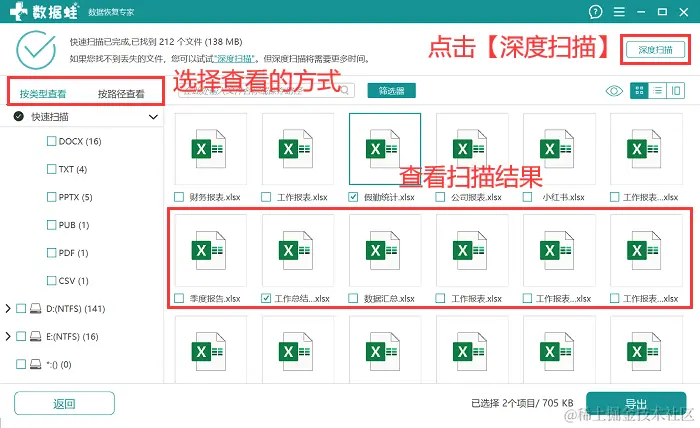This screenshot has height=428, width=700.
Task: Click the 返回 back button
Action: (x=64, y=403)
